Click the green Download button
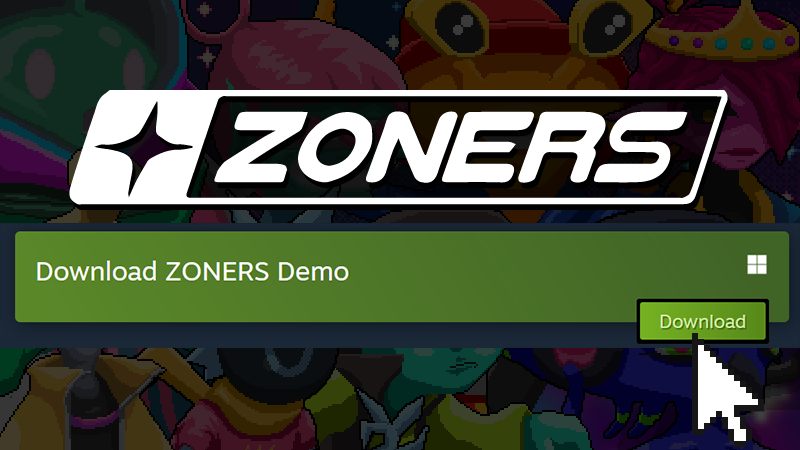The width and height of the screenshot is (800, 450). click(703, 321)
